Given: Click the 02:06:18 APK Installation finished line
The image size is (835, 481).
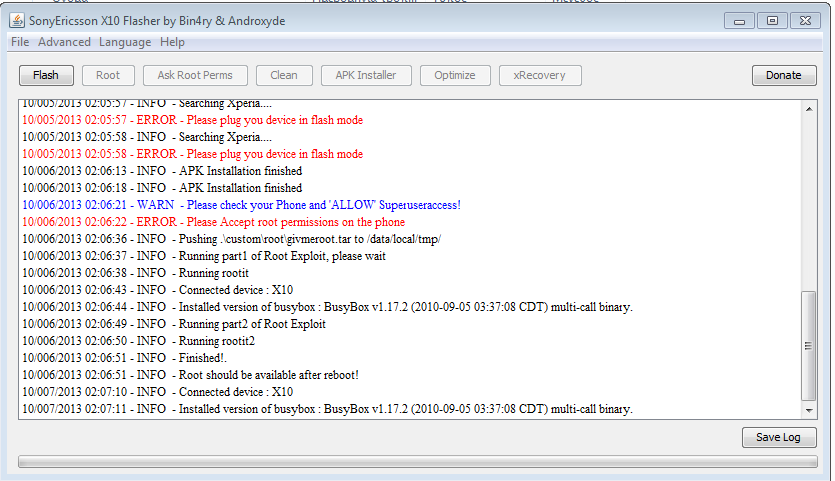Looking at the screenshot, I should (162, 188).
